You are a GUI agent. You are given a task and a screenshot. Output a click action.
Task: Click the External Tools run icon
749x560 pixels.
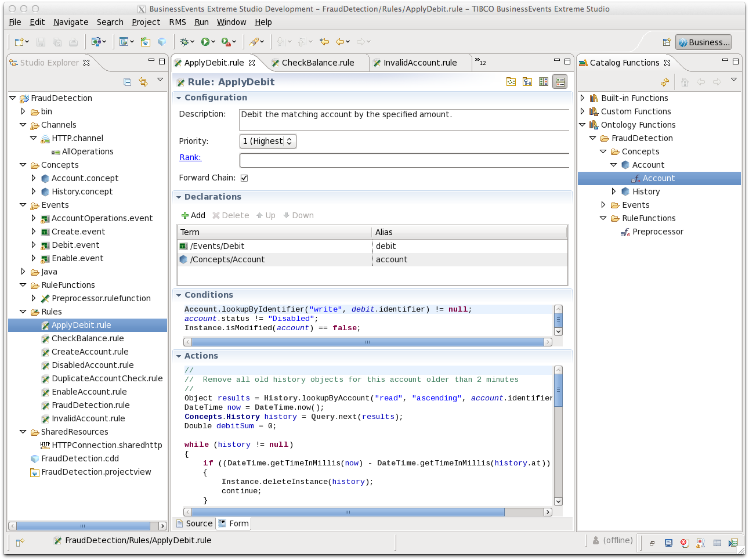click(226, 42)
